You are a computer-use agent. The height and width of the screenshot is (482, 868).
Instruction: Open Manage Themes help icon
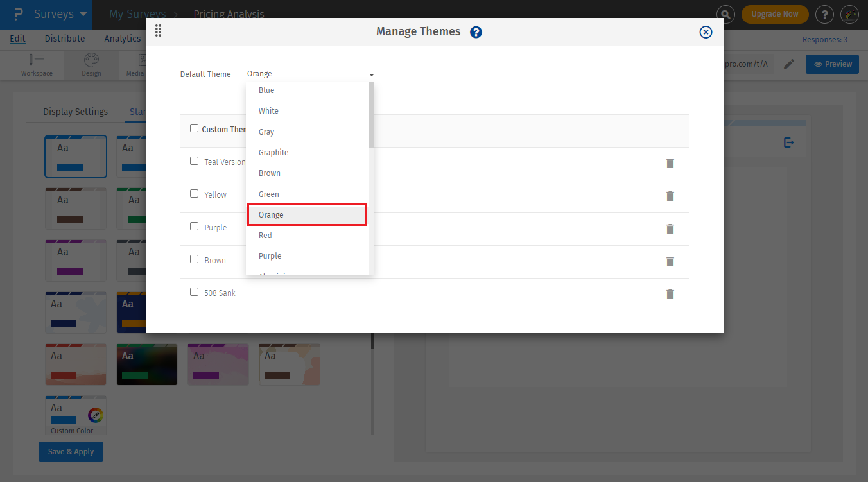point(476,32)
